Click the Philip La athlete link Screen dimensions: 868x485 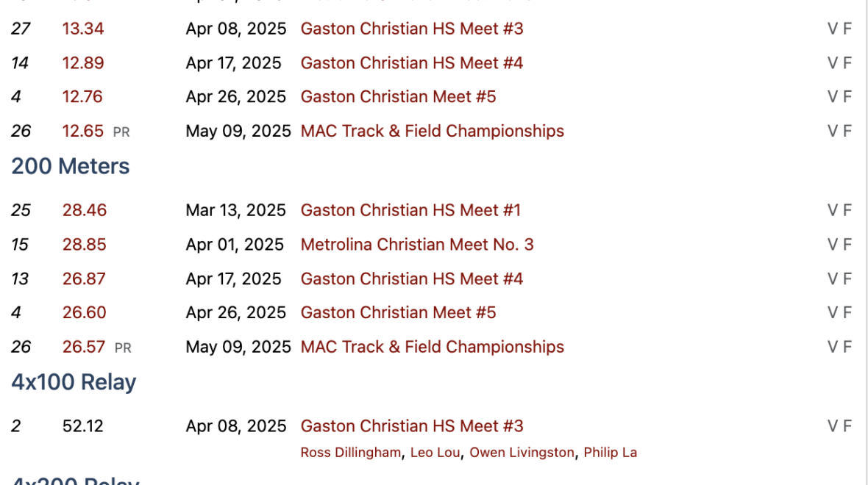tap(610, 453)
